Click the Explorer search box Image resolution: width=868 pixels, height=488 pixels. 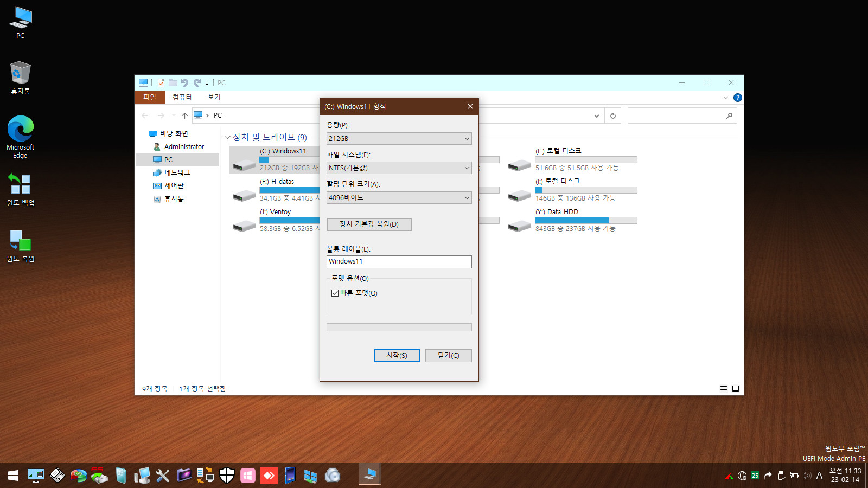point(682,115)
